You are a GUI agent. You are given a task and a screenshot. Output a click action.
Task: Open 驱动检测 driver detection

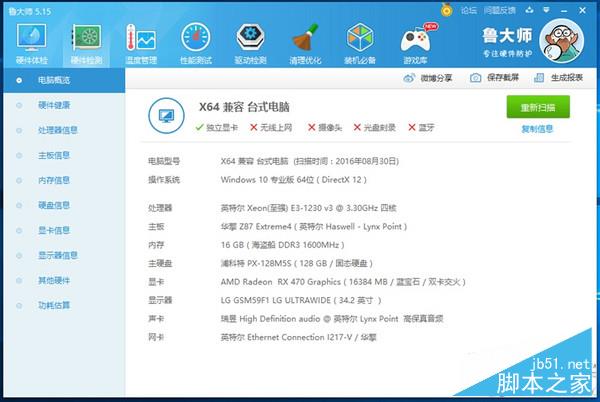(250, 44)
